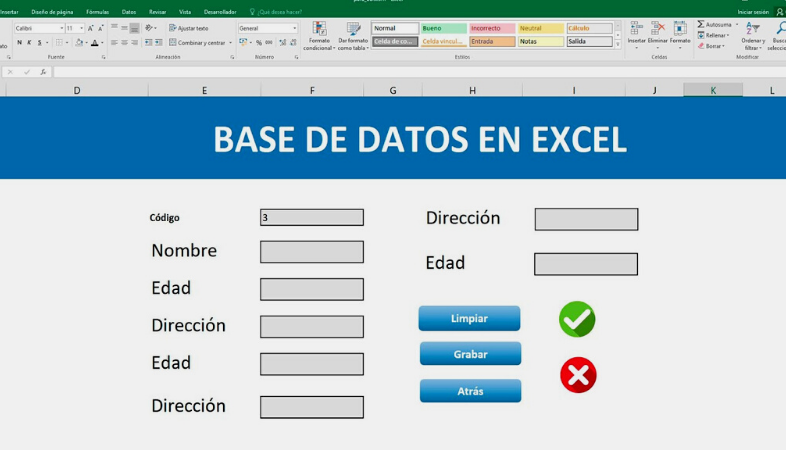The width and height of the screenshot is (786, 450).
Task: Select column header K
Action: 713,90
